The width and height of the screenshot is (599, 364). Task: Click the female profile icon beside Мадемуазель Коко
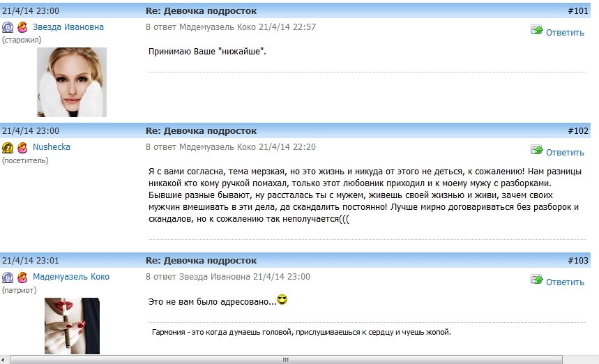tap(22, 278)
